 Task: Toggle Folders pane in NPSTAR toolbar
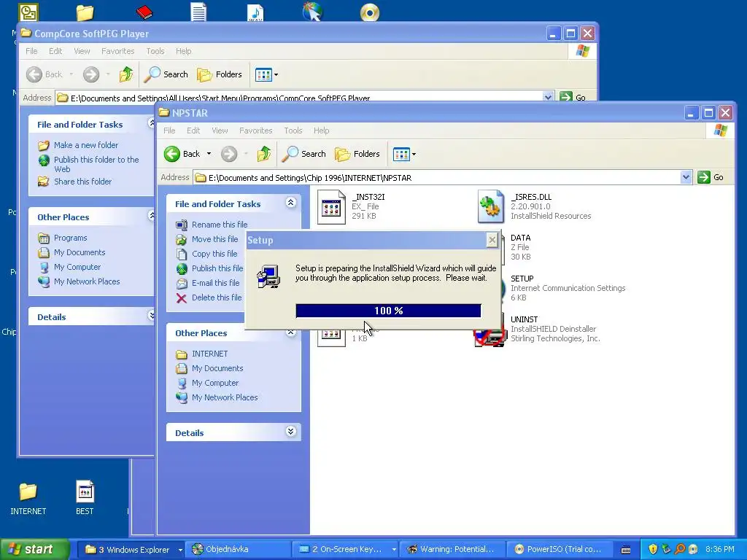(357, 154)
